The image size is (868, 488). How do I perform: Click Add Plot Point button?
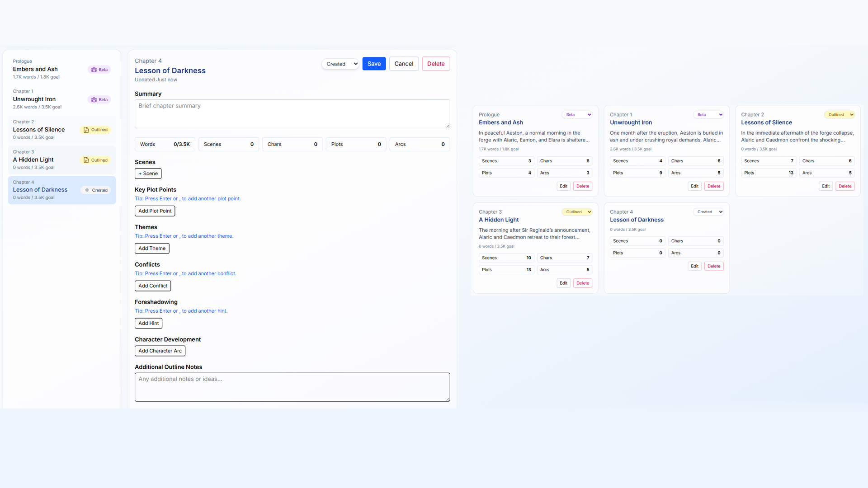coord(155,211)
